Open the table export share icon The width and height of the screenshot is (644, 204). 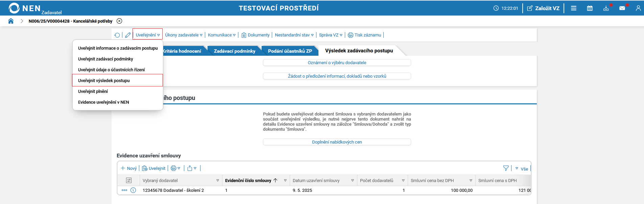click(192, 168)
